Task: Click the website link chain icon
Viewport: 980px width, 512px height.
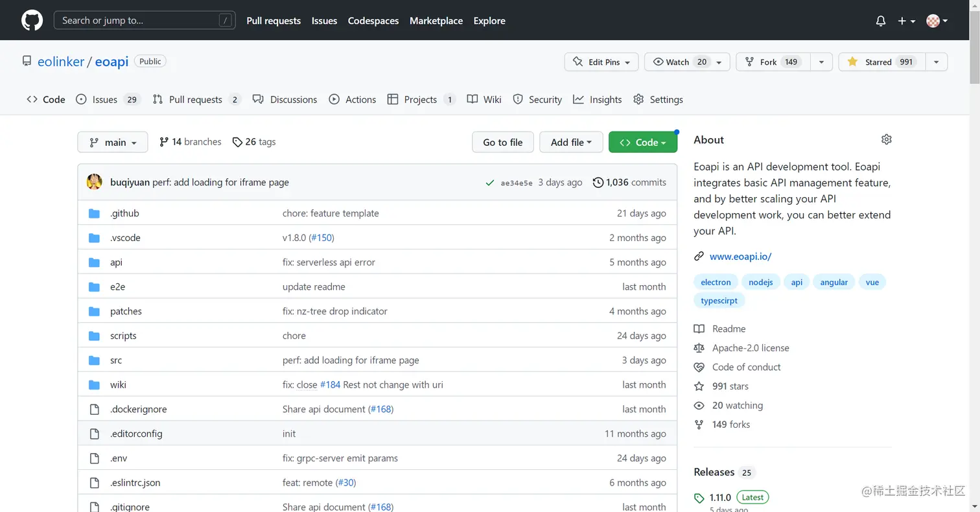Action: click(699, 257)
